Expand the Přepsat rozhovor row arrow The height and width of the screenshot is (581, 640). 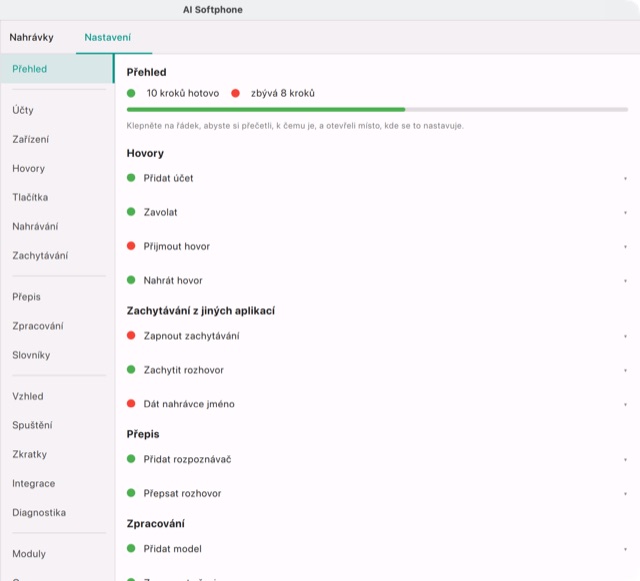(x=625, y=494)
